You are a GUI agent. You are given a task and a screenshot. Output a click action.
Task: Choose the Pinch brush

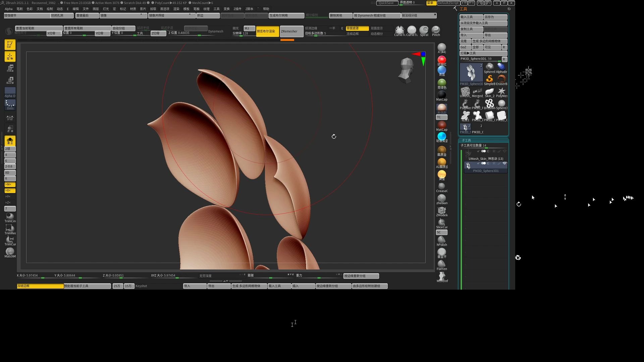[x=436, y=31]
